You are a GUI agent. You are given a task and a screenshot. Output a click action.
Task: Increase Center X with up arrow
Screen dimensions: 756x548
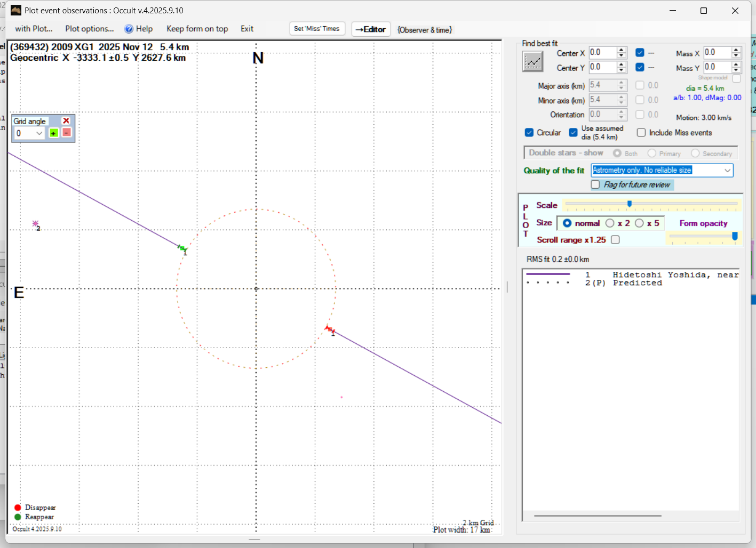click(x=622, y=50)
